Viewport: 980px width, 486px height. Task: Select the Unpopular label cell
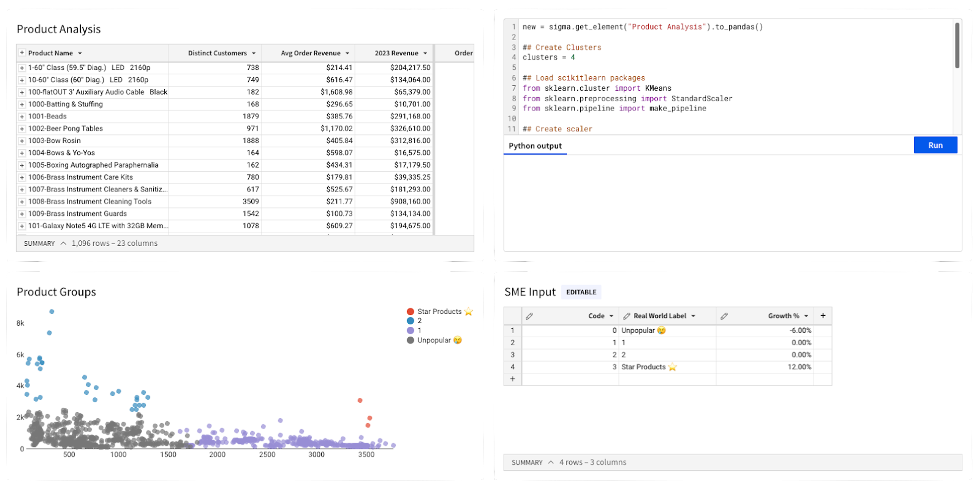coord(667,331)
